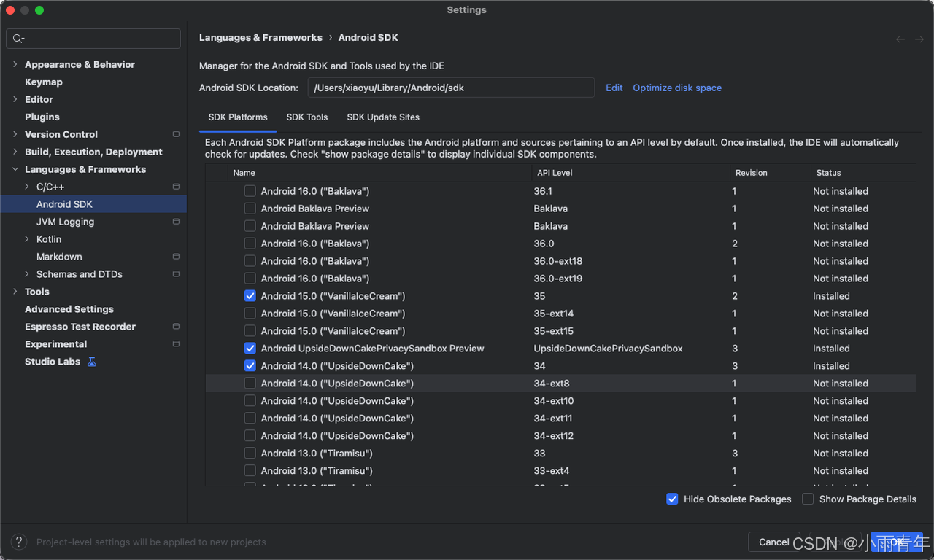
Task: Toggle Hide Obsolete Packages checkbox
Action: pyautogui.click(x=672, y=499)
